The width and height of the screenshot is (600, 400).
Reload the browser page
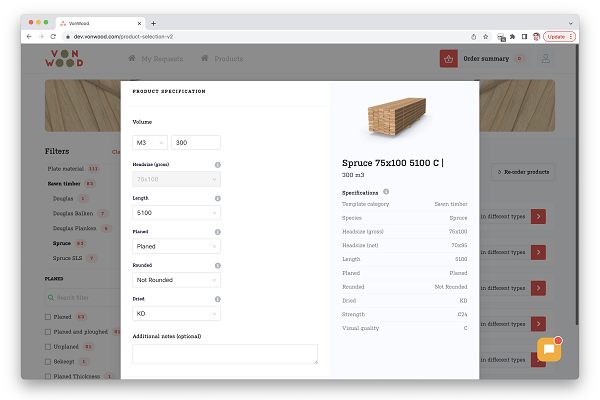(53, 37)
